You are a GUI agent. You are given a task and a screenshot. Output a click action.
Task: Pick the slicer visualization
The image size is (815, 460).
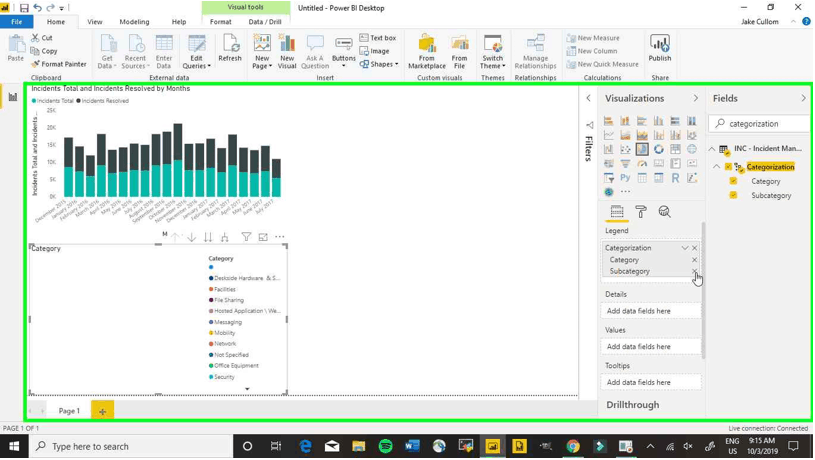[x=609, y=178]
